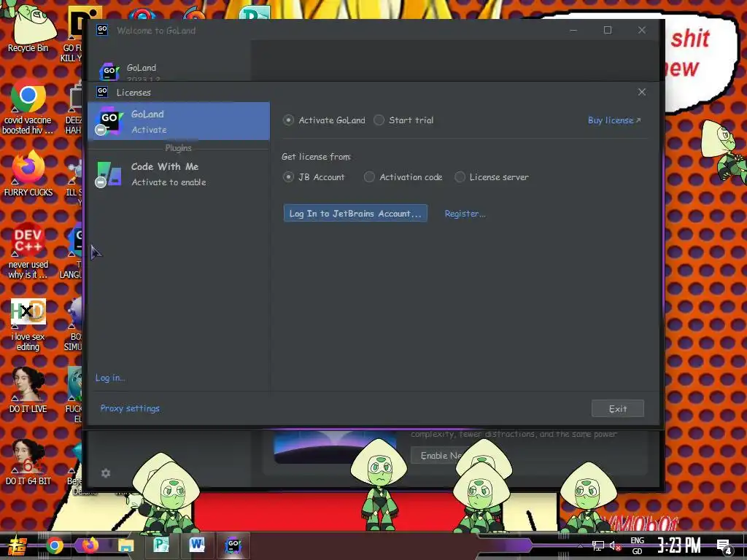Open HxD hex editor desktop icon
Viewport: 747px width, 560px height.
(x=28, y=324)
